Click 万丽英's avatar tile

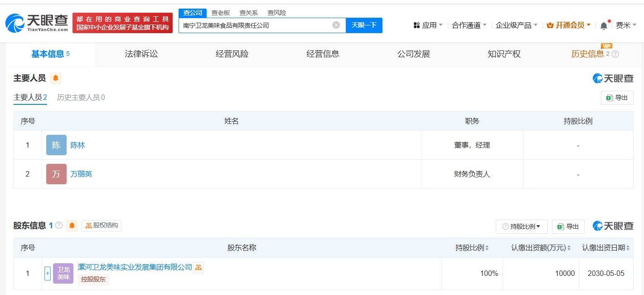(56, 174)
